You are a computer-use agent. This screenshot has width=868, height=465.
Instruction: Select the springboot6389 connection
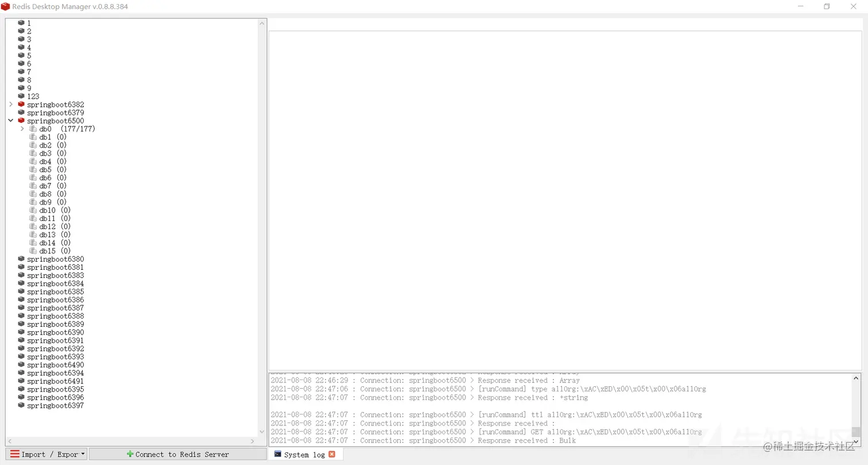pyautogui.click(x=55, y=324)
